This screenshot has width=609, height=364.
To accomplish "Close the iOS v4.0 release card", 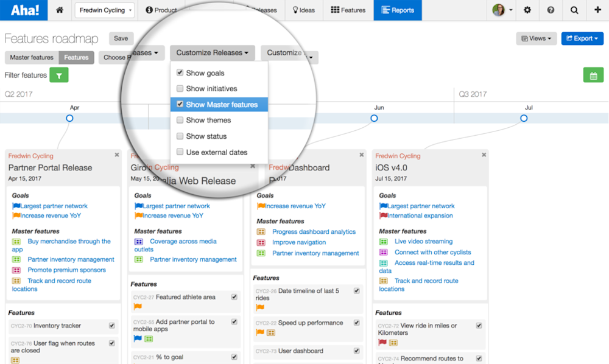I will [483, 155].
